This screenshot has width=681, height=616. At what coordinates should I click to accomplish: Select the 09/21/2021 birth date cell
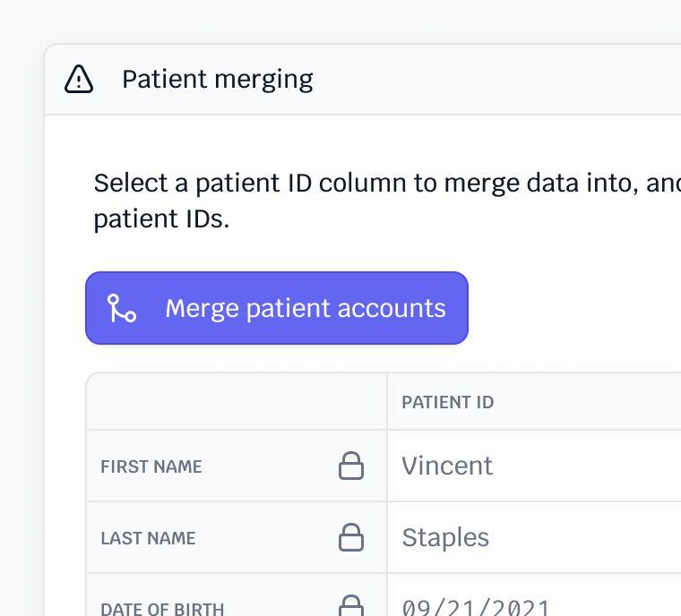475,608
